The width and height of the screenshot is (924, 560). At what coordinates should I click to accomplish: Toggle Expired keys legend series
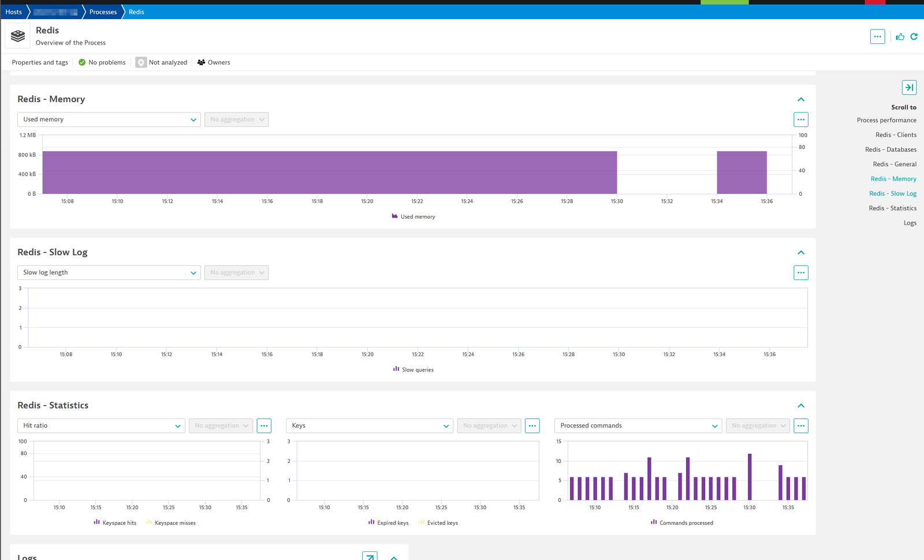coord(389,522)
